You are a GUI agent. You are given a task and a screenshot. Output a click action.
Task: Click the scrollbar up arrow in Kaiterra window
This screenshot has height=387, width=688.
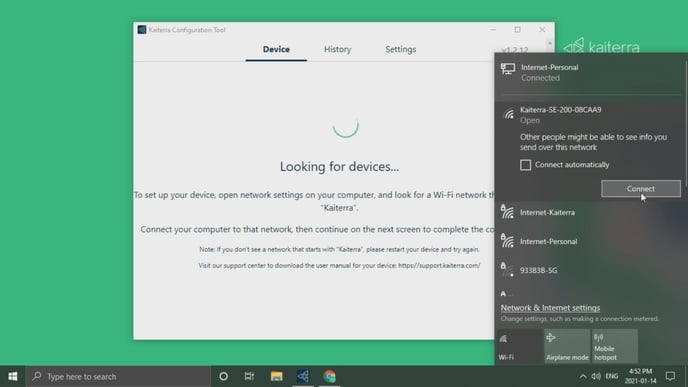[549, 43]
